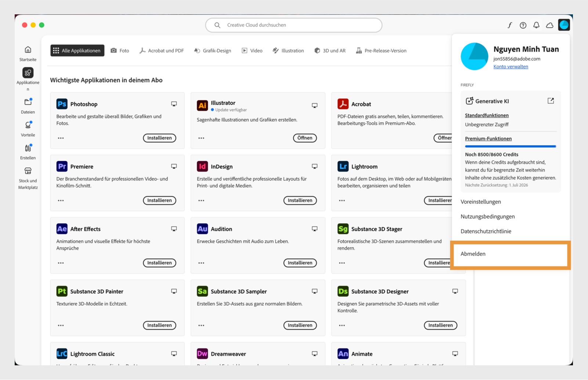Install Photoshop with Installieren button
The image size is (588, 380).
click(159, 138)
